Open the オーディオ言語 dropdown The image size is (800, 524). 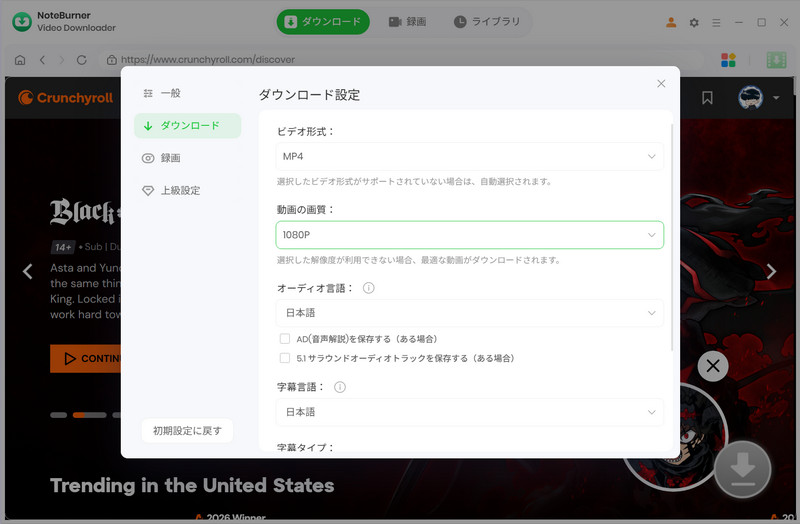(x=469, y=313)
